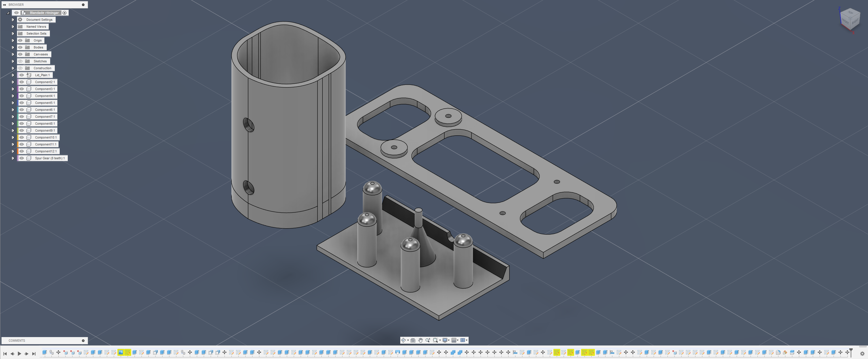Play the timeline history

pyautogui.click(x=19, y=354)
